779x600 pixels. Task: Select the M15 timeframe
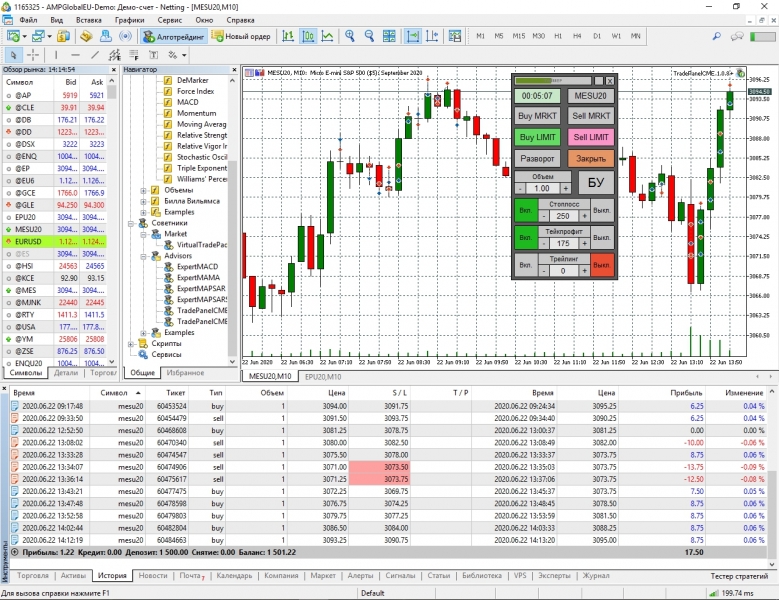(519, 36)
